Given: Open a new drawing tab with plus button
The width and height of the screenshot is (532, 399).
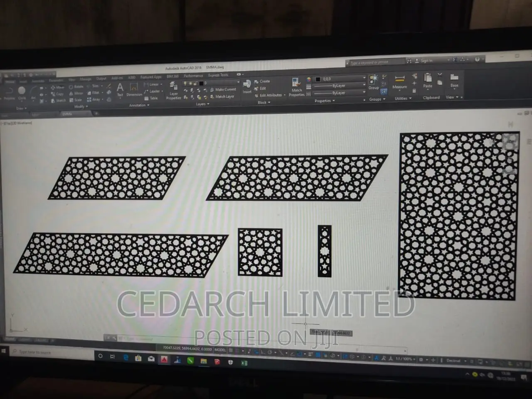Looking at the screenshot, I should (x=96, y=113).
